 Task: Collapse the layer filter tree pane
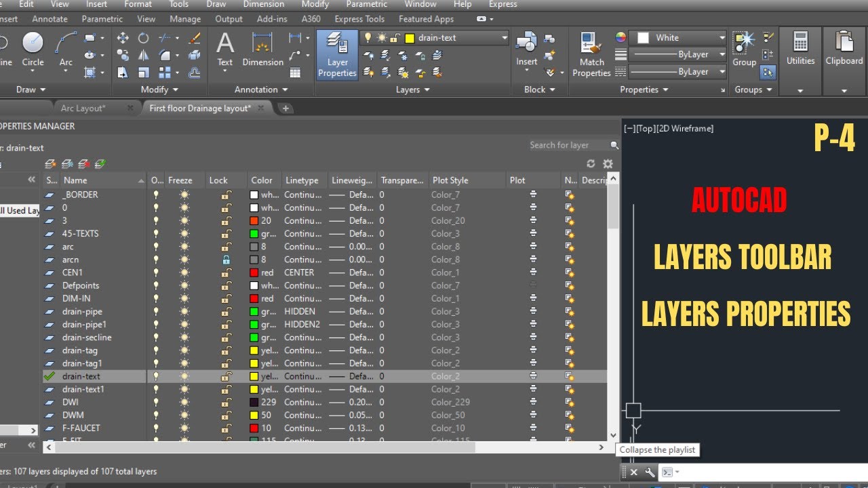[x=31, y=180]
